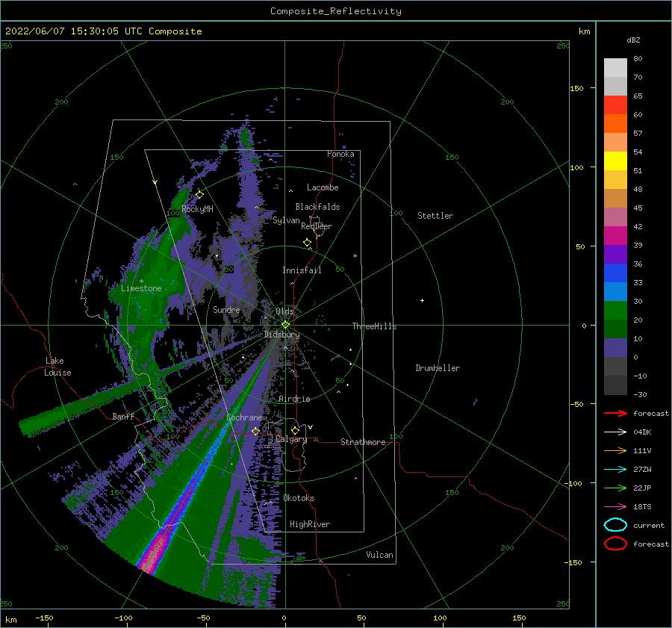This screenshot has height=628, width=672.
Task: Click the Stettler label
Action: [435, 216]
